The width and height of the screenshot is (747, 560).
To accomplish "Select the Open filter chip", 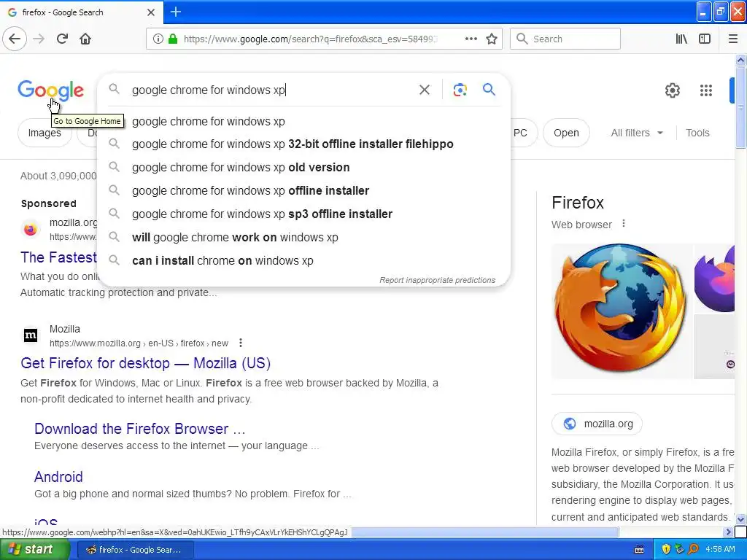I will coord(566,133).
